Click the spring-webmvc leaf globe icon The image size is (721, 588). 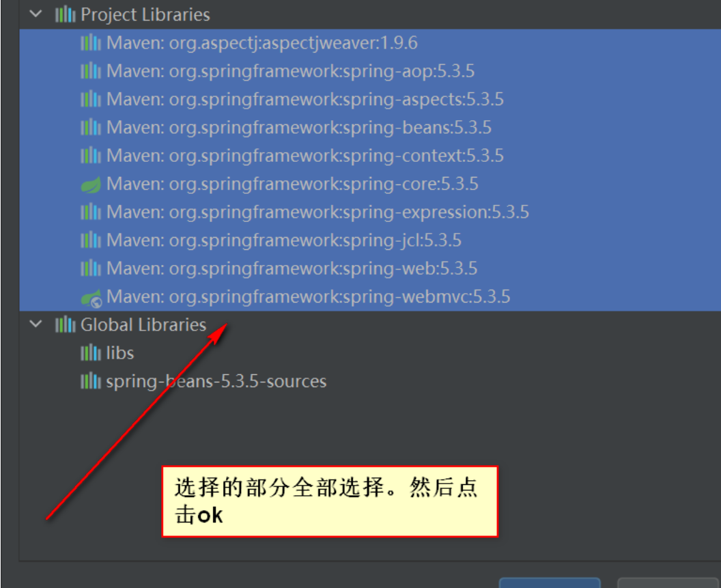(91, 297)
